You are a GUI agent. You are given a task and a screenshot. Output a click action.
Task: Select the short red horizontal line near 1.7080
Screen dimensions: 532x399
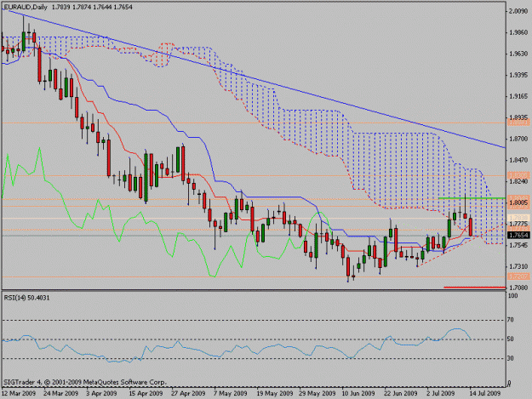click(475, 288)
